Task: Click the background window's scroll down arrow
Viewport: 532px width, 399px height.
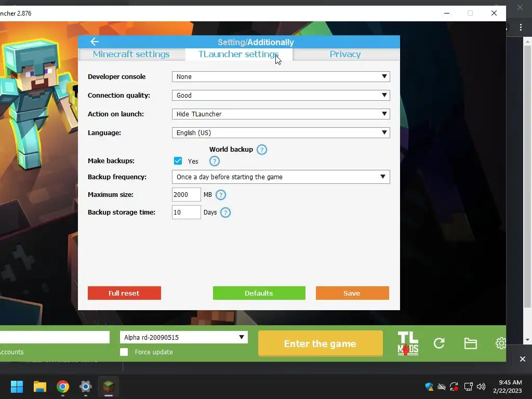Action: tap(528, 340)
